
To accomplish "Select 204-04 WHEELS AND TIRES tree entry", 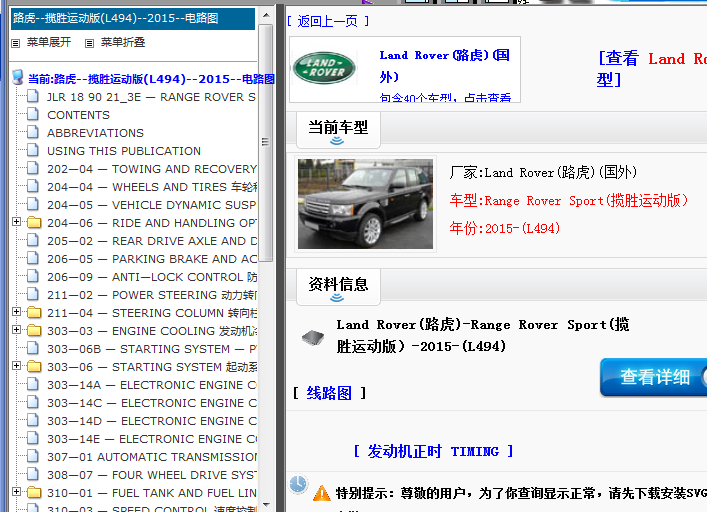I will (152, 187).
